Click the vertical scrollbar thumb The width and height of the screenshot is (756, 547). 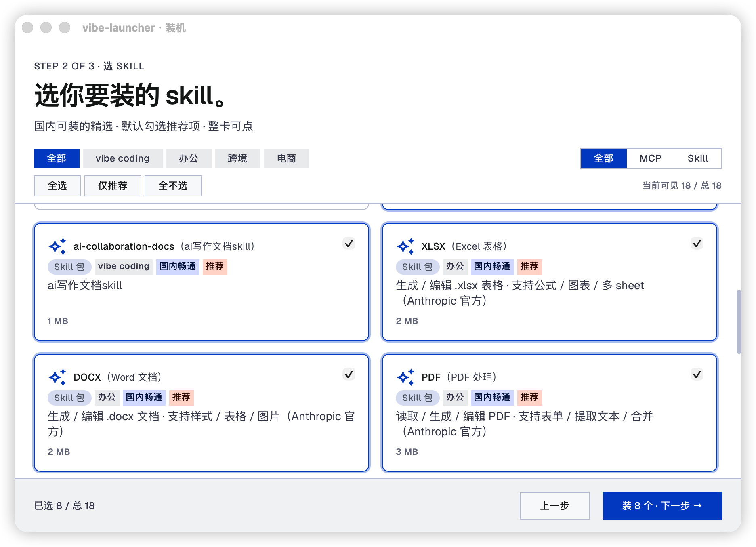739,322
